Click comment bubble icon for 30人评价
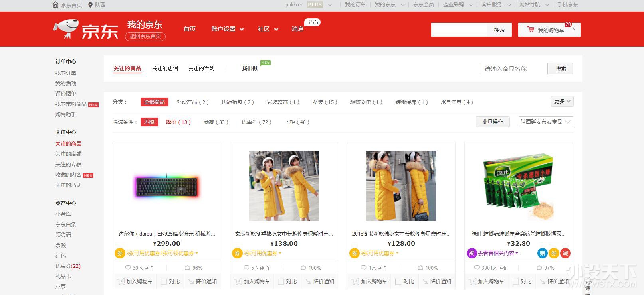 click(x=128, y=268)
